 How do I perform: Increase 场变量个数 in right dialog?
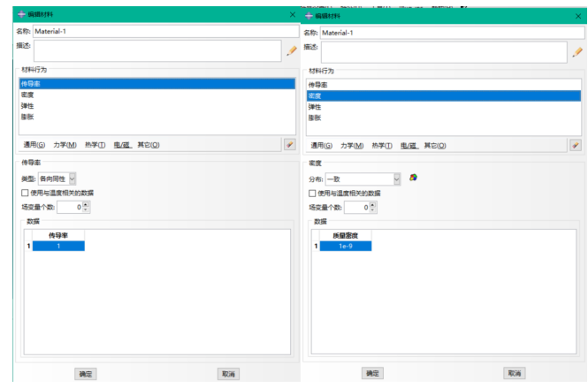pos(372,205)
